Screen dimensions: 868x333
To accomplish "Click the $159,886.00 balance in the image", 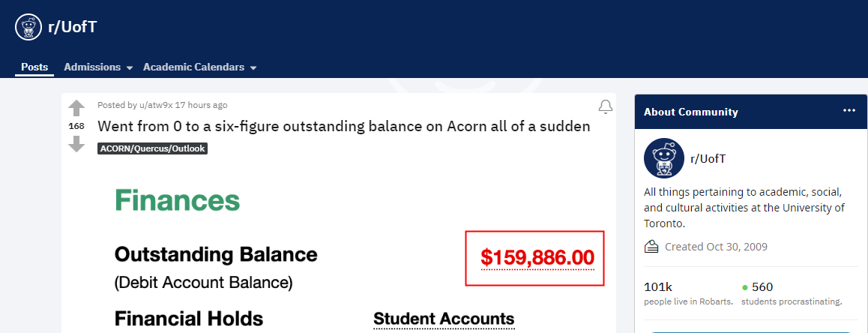I will (537, 258).
